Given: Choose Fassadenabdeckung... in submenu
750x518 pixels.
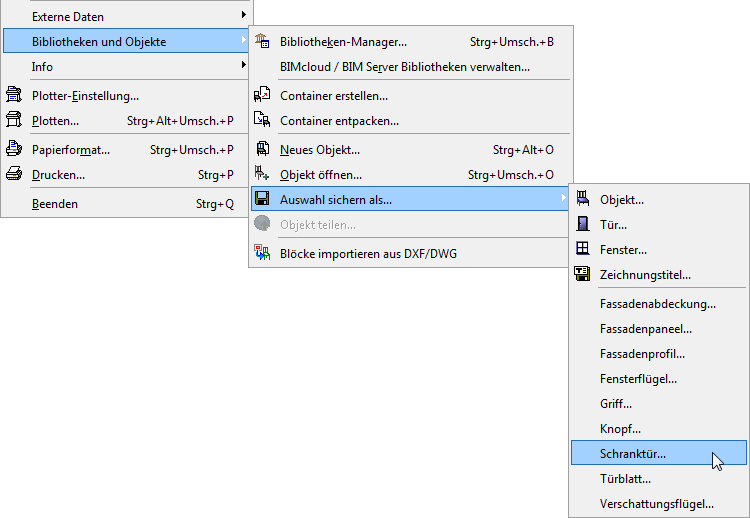Looking at the screenshot, I should pos(659,304).
